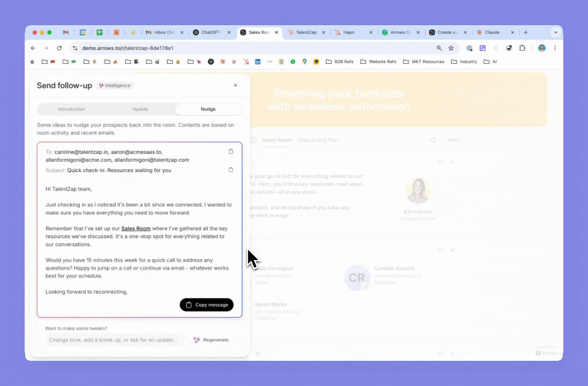Open the LinkedIn bookmark
Image resolution: width=588 pixels, height=386 pixels.
[258, 62]
